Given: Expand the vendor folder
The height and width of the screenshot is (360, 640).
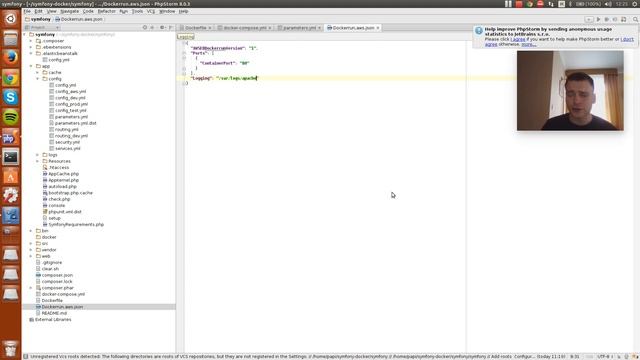Looking at the screenshot, I should click(x=31, y=250).
